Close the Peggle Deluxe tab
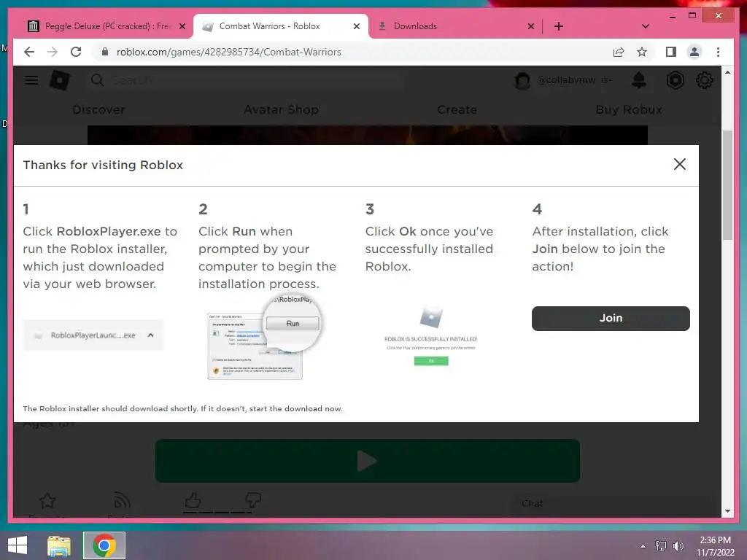The width and height of the screenshot is (747, 560). (x=182, y=26)
